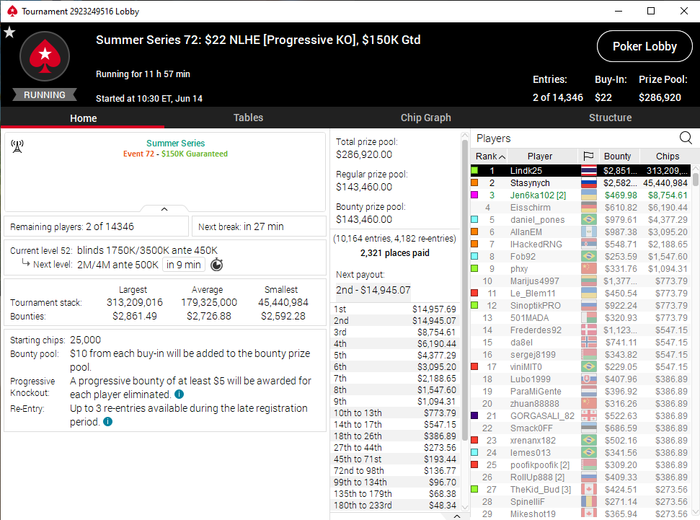Viewport: 700px width, 520px height.
Task: Select player ParaMiGente
Action: point(580,391)
